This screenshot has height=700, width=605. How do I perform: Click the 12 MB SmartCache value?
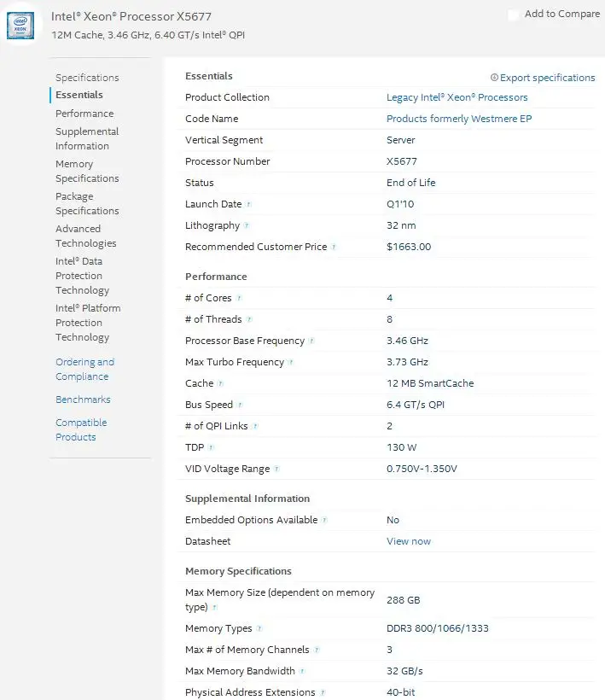click(x=430, y=383)
